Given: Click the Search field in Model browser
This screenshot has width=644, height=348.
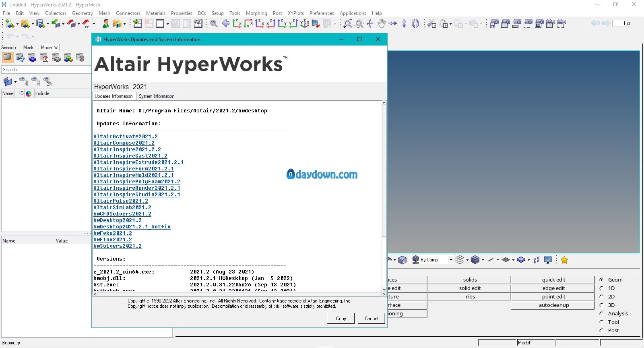Looking at the screenshot, I should pyautogui.click(x=46, y=70).
